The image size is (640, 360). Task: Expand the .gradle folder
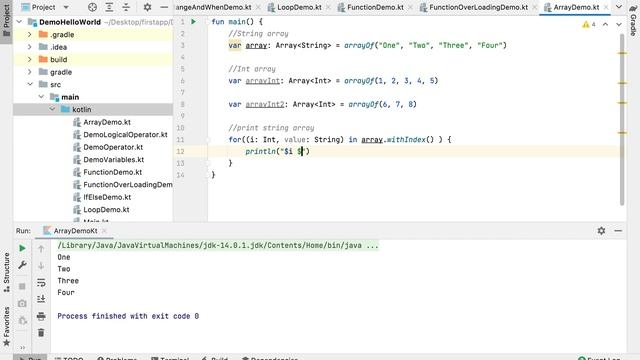pos(30,34)
